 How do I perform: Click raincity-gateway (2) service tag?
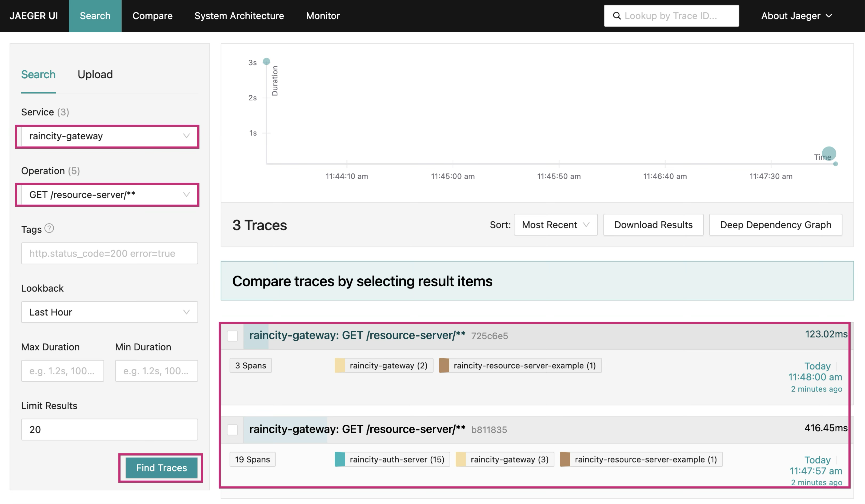click(384, 365)
